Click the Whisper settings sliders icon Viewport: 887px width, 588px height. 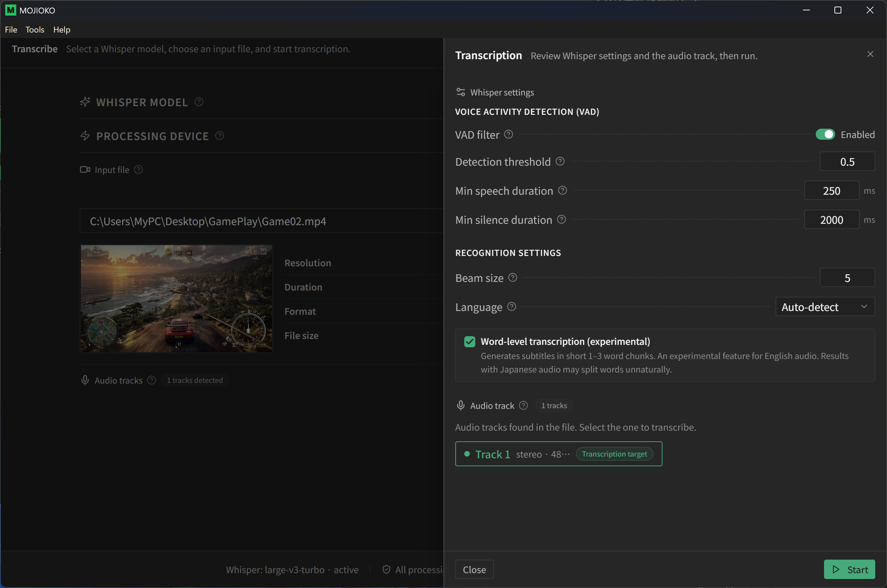point(460,92)
